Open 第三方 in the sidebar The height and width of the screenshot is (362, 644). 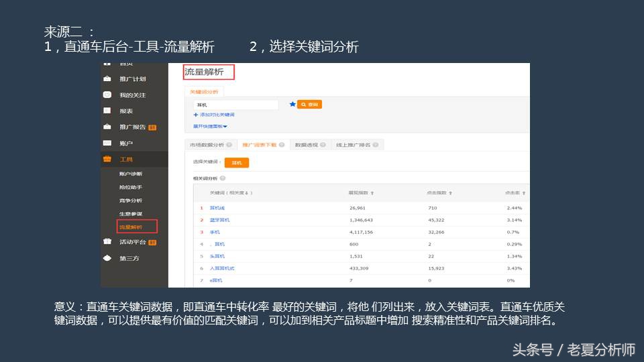[129, 258]
